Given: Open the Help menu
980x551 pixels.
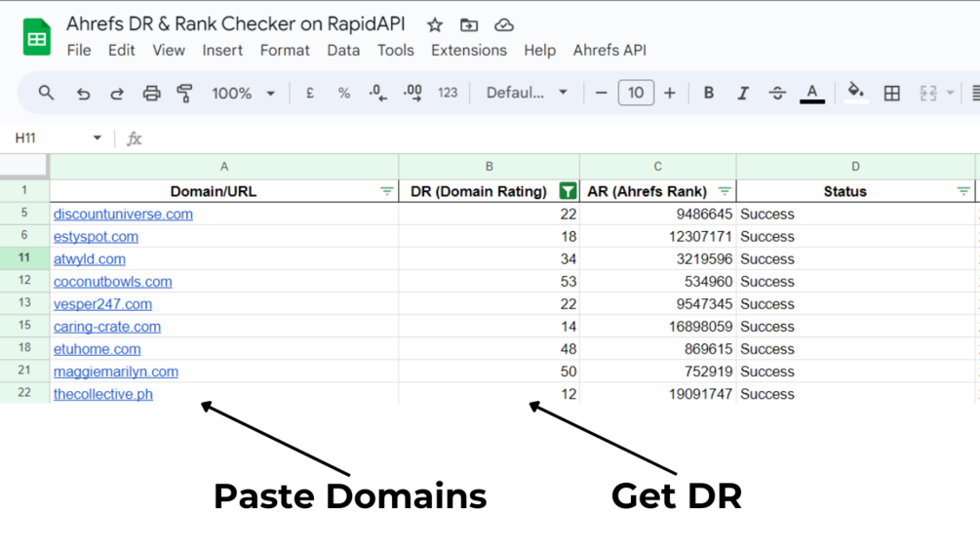Looking at the screenshot, I should click(539, 50).
